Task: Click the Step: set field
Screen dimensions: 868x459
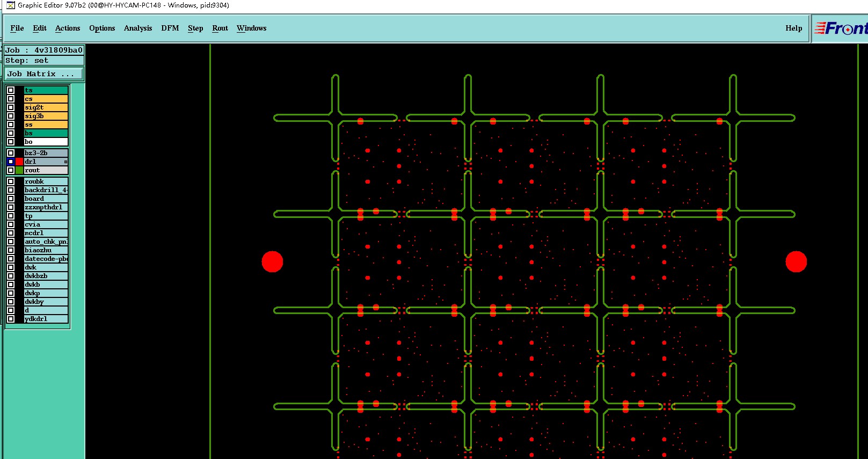Action: (x=44, y=61)
